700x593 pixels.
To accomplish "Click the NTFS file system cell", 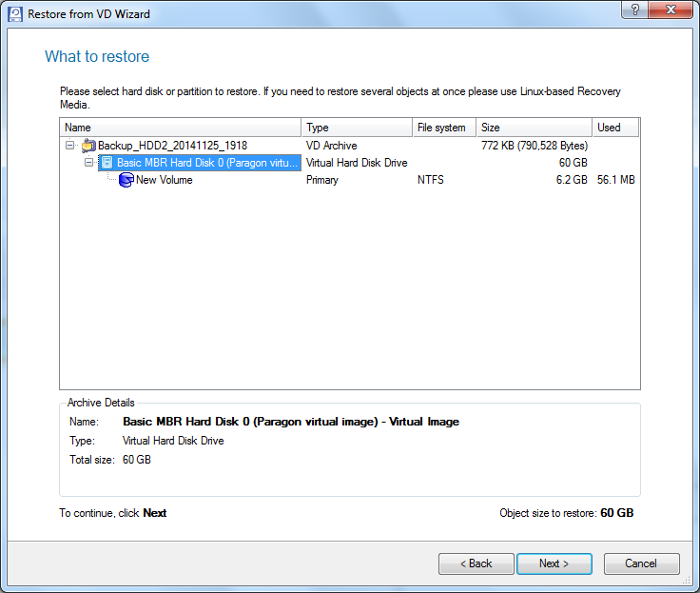I will click(x=430, y=180).
